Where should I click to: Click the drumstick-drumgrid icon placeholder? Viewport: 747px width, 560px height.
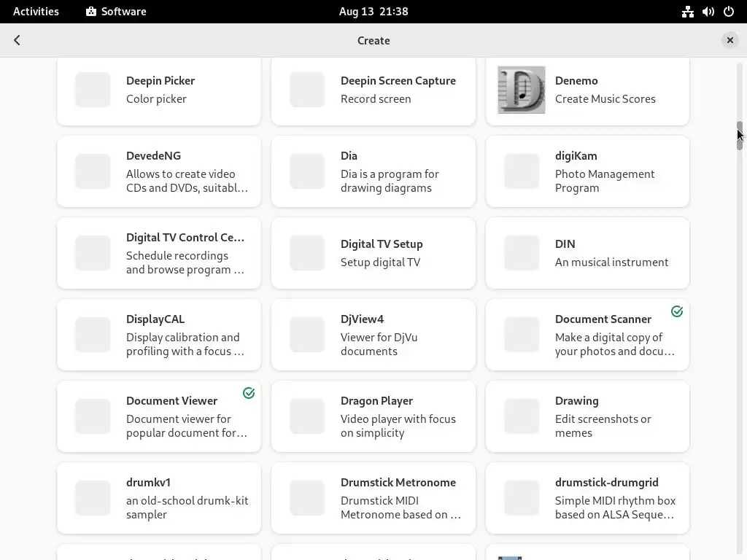522,498
